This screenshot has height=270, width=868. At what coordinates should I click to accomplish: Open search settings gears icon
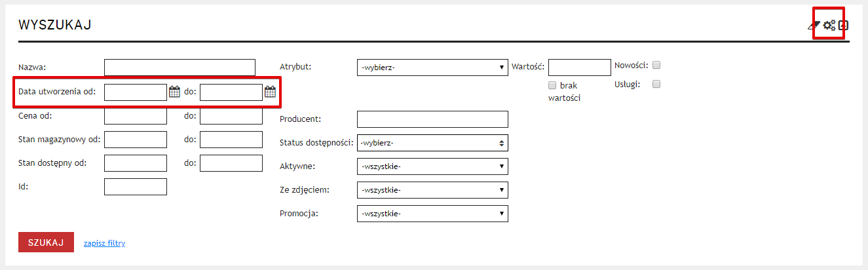[x=829, y=26]
